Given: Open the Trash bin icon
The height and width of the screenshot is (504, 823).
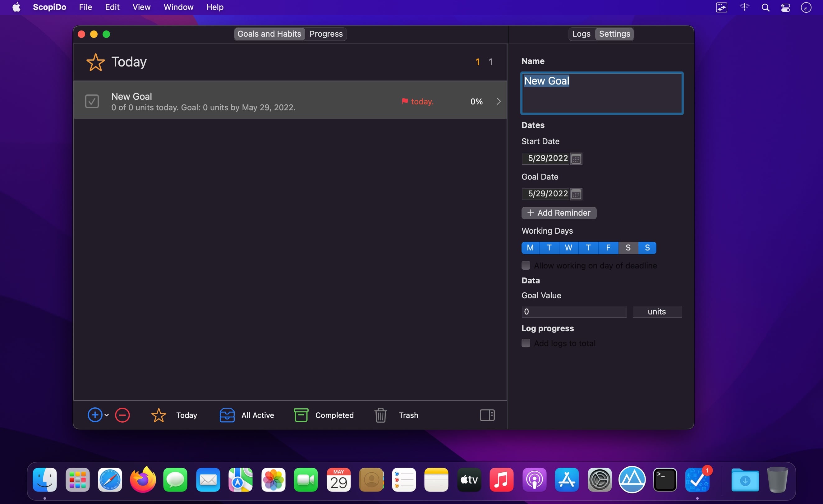Looking at the screenshot, I should click(380, 415).
